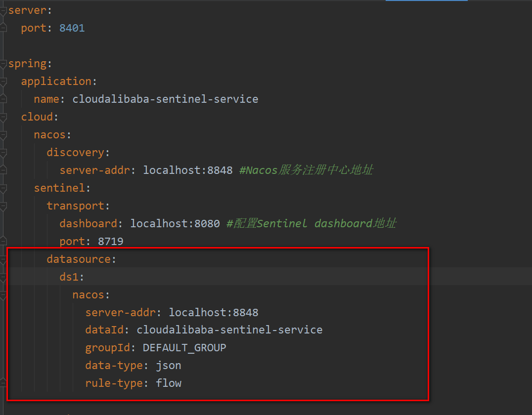
Task: Click dataId value cloudalibaba-sentinel-service
Action: pos(230,330)
